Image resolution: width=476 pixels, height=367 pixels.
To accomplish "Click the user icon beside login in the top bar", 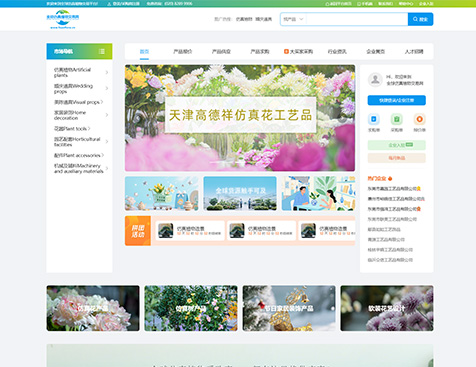I will pos(109,4).
